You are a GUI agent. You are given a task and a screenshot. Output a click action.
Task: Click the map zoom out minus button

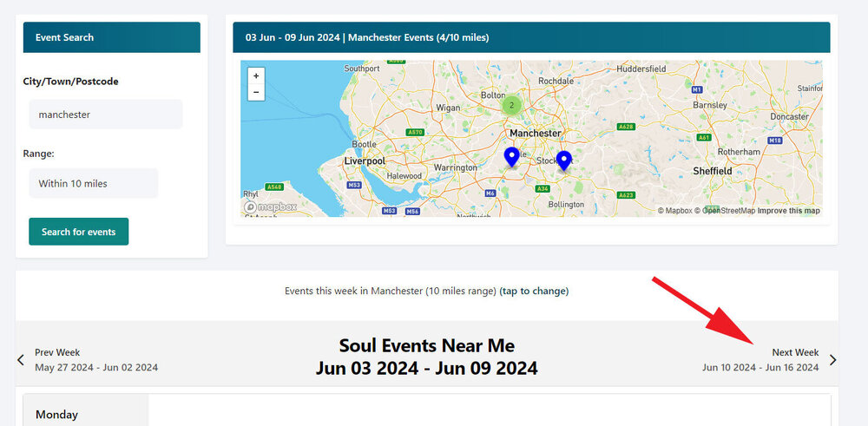[256, 92]
